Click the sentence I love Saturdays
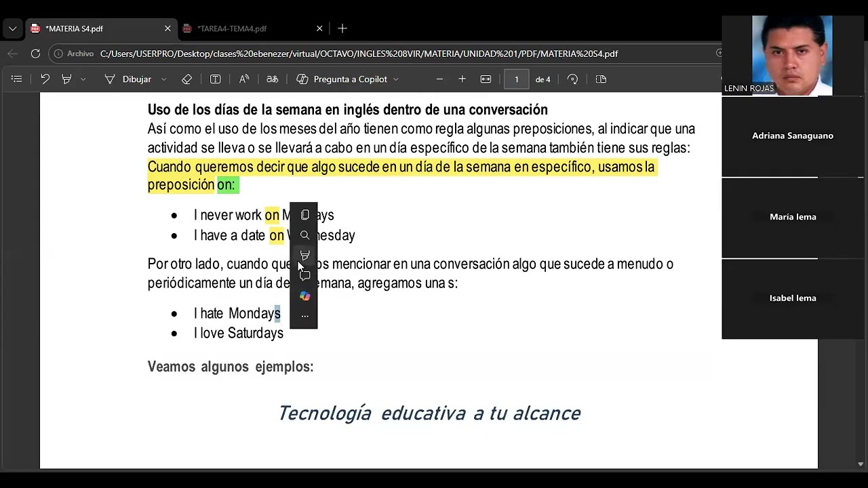 coord(239,333)
